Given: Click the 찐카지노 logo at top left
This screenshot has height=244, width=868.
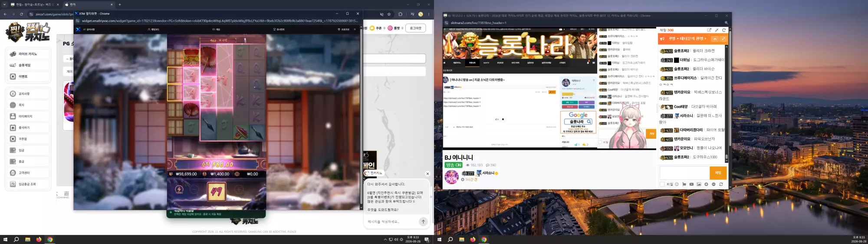Looking at the screenshot, I should point(28,32).
